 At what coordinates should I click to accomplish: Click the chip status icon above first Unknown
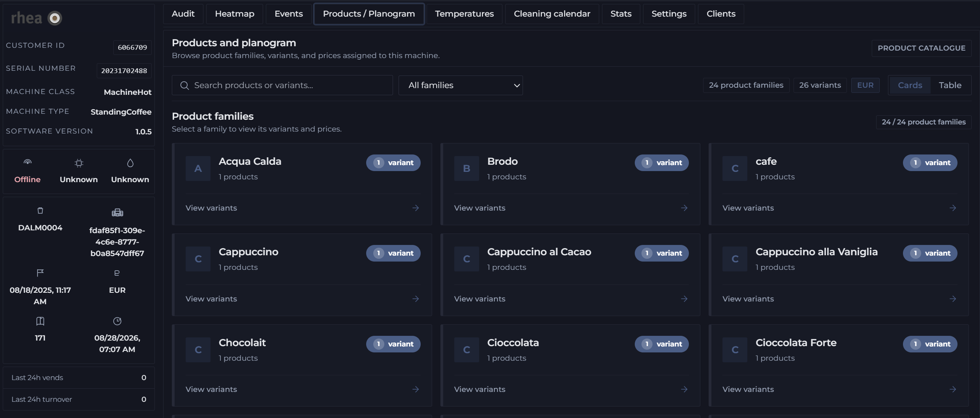79,163
